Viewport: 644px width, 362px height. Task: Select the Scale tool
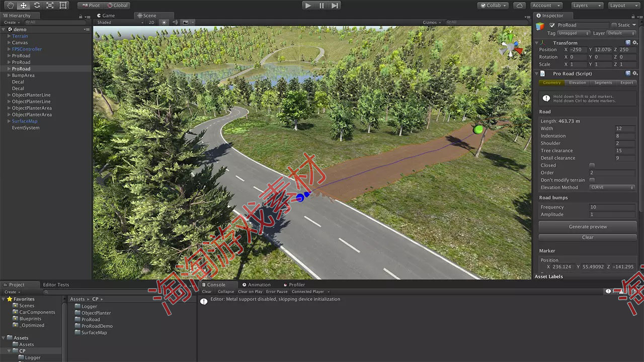(50, 5)
